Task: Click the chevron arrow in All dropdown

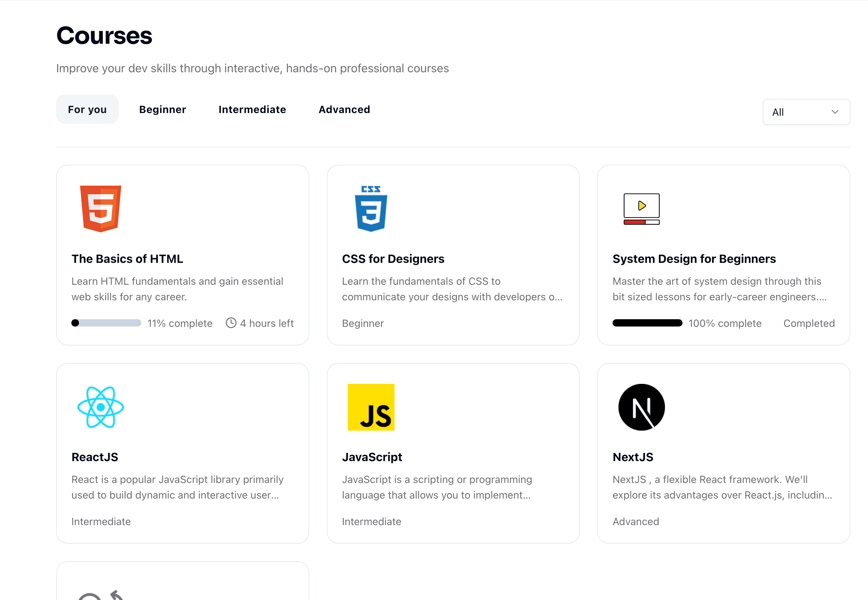Action: (x=835, y=112)
